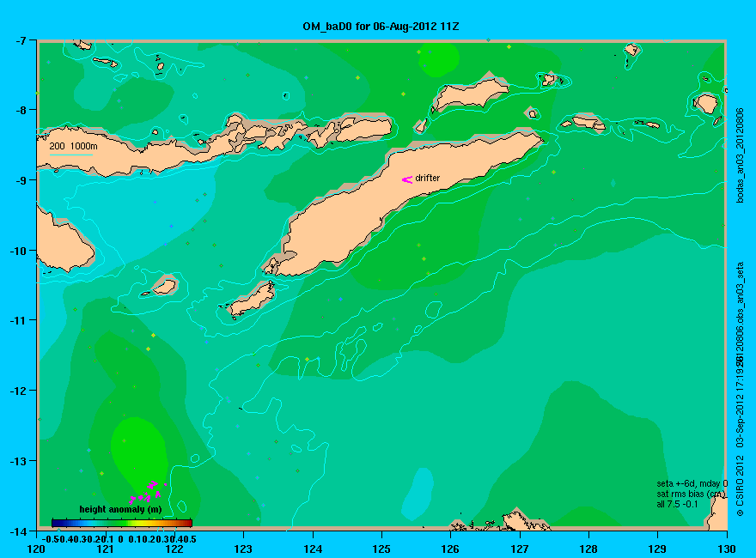
Task: Click longitude tick label "122"
Action: (x=174, y=549)
